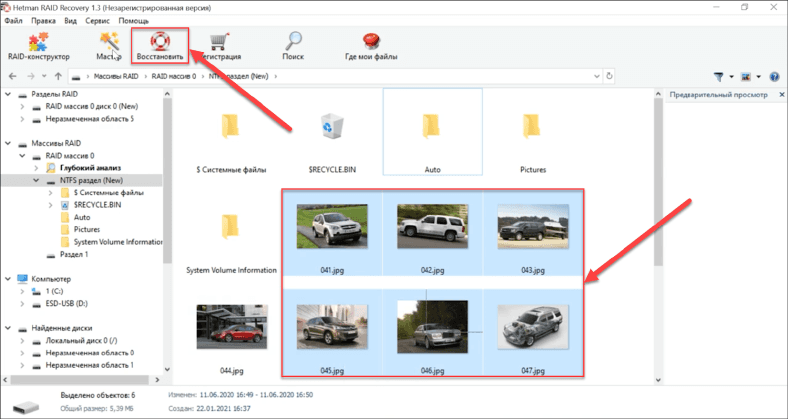Viewport: 788px width, 419px height.
Task: Click RAID массив 0 breadcrumb segment
Action: [x=173, y=76]
